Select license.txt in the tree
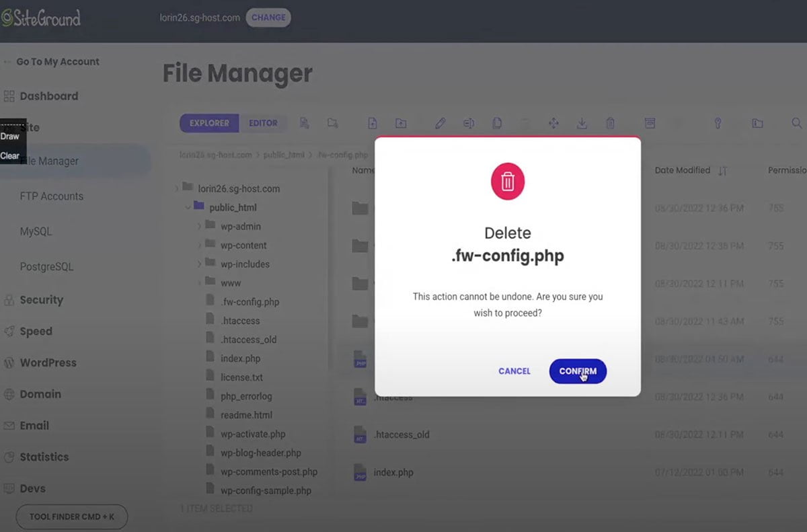Screen dimensions: 807x532 click(x=241, y=377)
